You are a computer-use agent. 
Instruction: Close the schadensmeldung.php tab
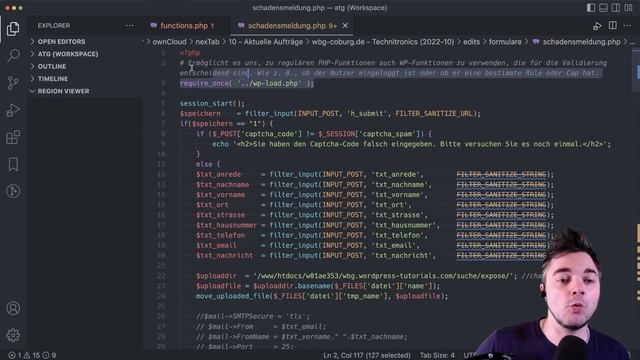pos(345,26)
